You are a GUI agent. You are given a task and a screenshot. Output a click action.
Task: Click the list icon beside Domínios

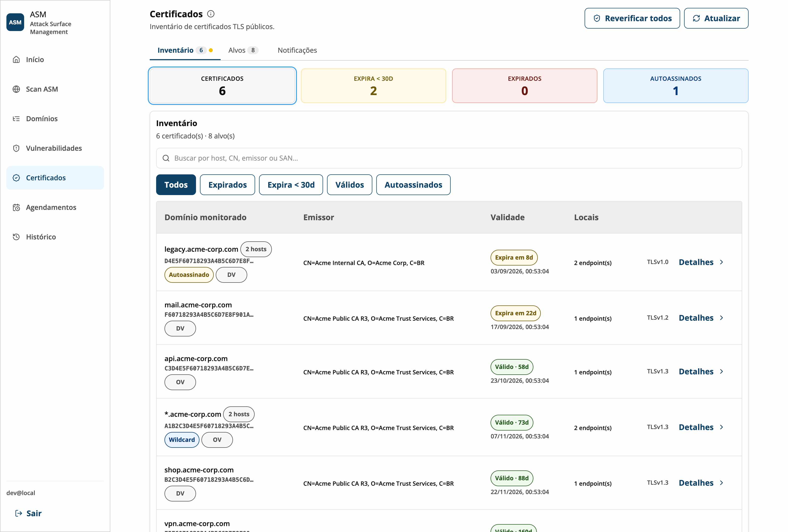(x=16, y=119)
